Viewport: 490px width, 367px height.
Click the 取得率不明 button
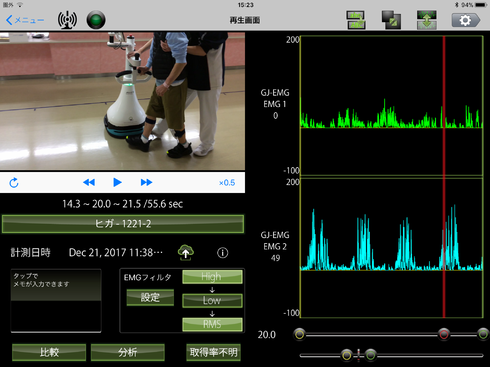click(x=213, y=352)
